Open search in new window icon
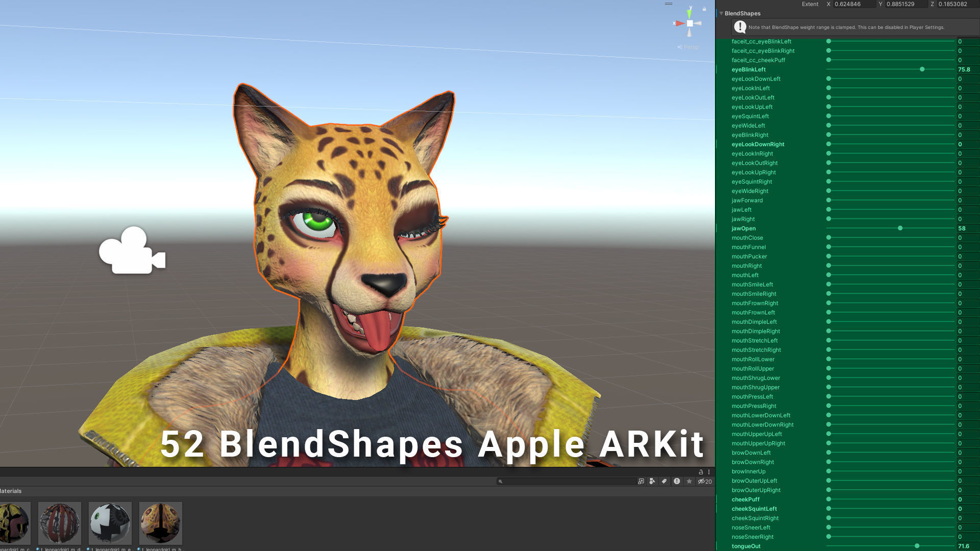Screen dimensions: 980x551 click(x=641, y=481)
